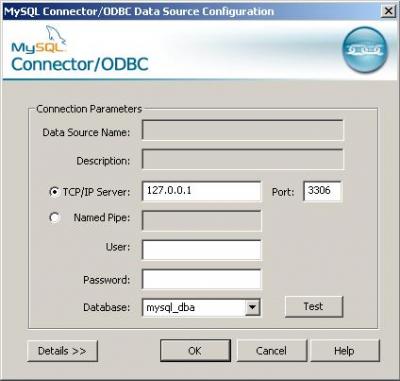Image resolution: width=400 pixels, height=381 pixels.
Task: Click the Description label
Action: coord(103,161)
